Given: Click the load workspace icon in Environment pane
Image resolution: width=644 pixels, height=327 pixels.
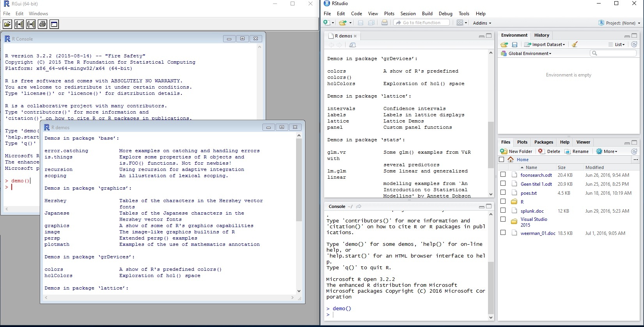Looking at the screenshot, I should coord(504,44).
